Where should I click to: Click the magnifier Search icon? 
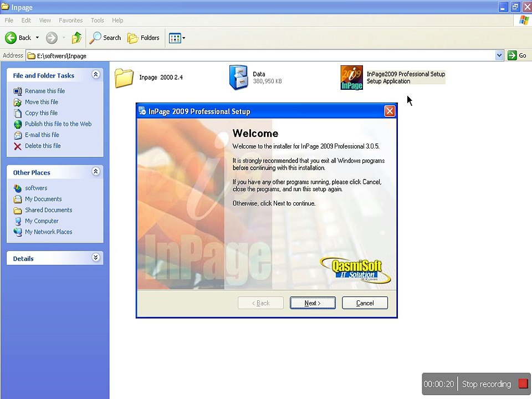95,38
